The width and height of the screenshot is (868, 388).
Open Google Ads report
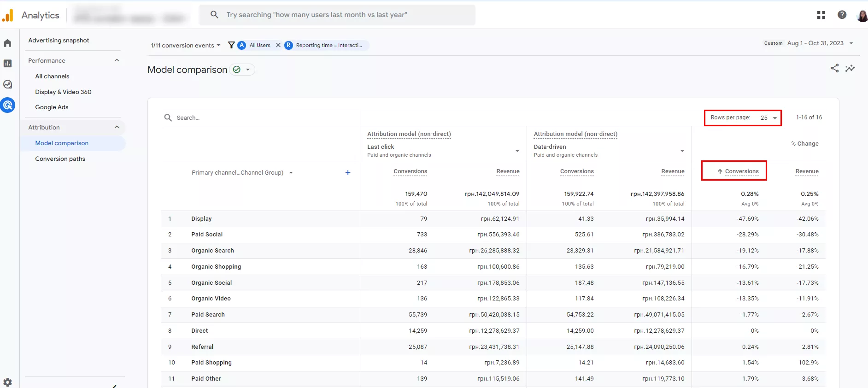point(52,107)
